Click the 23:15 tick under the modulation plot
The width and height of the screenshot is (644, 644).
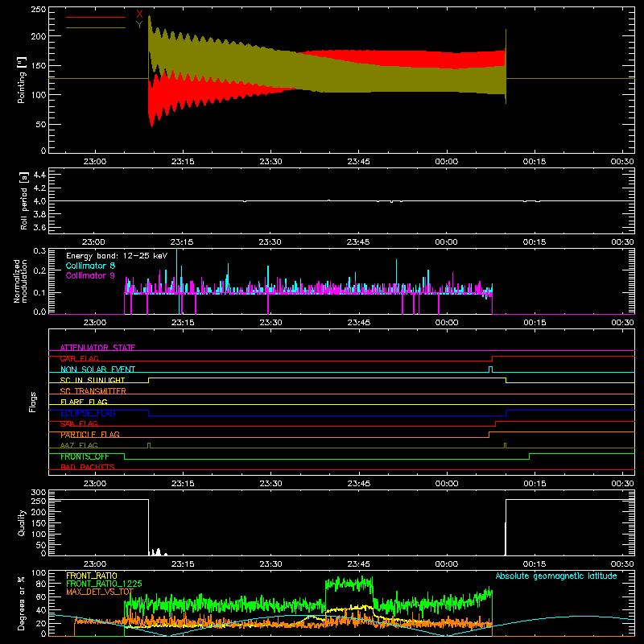point(183,323)
